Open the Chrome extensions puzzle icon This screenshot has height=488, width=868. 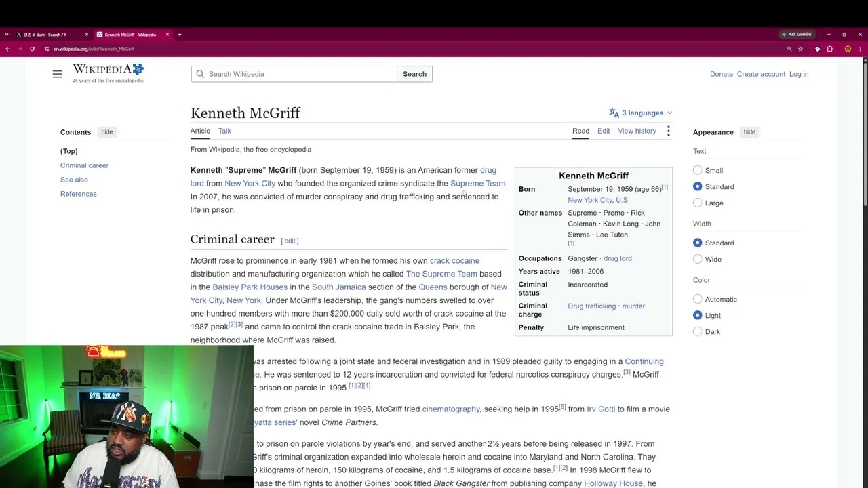click(x=829, y=49)
